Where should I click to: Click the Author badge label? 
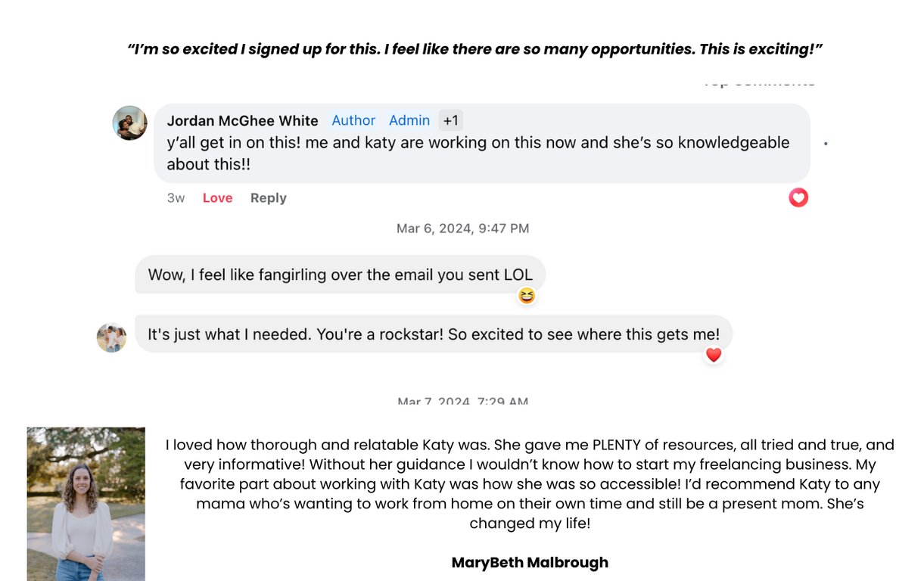click(353, 120)
